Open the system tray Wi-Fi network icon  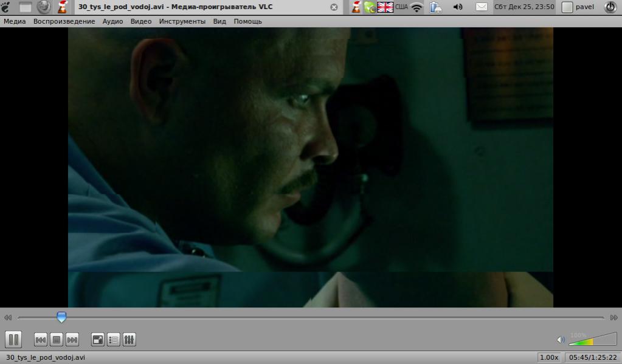[x=416, y=7]
